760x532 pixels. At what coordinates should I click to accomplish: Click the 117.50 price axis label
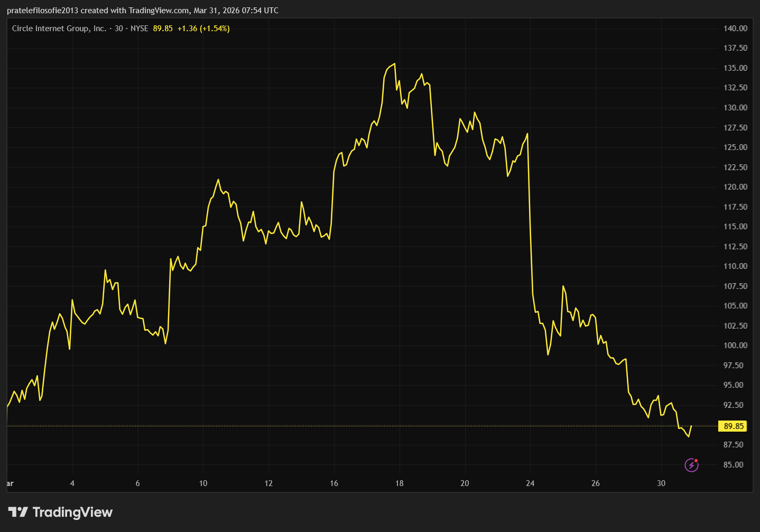coord(736,207)
